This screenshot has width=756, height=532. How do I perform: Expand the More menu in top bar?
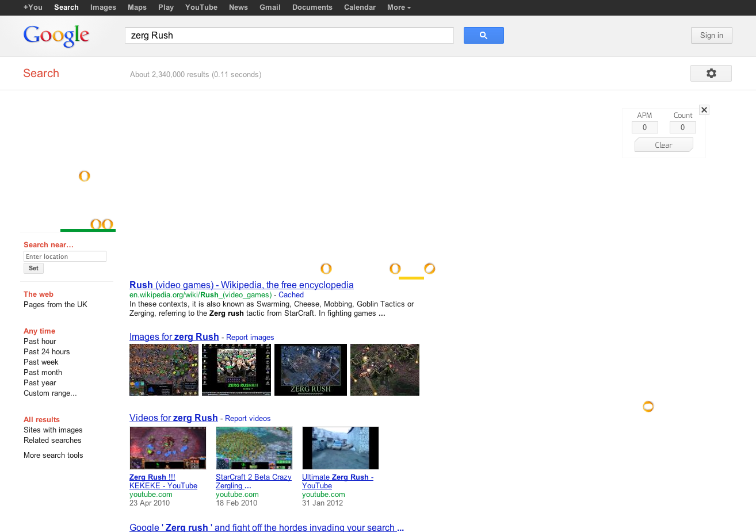399,7
